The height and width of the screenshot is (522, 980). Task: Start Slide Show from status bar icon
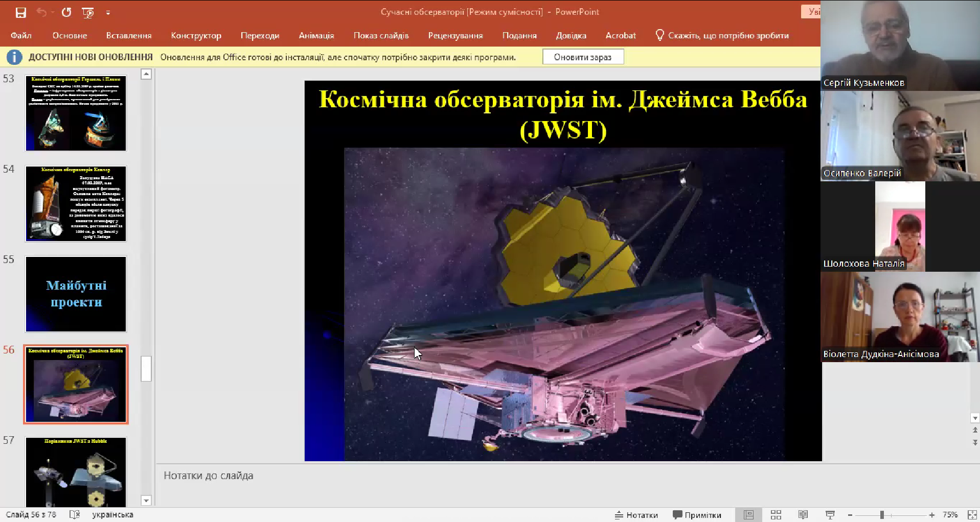click(x=830, y=515)
